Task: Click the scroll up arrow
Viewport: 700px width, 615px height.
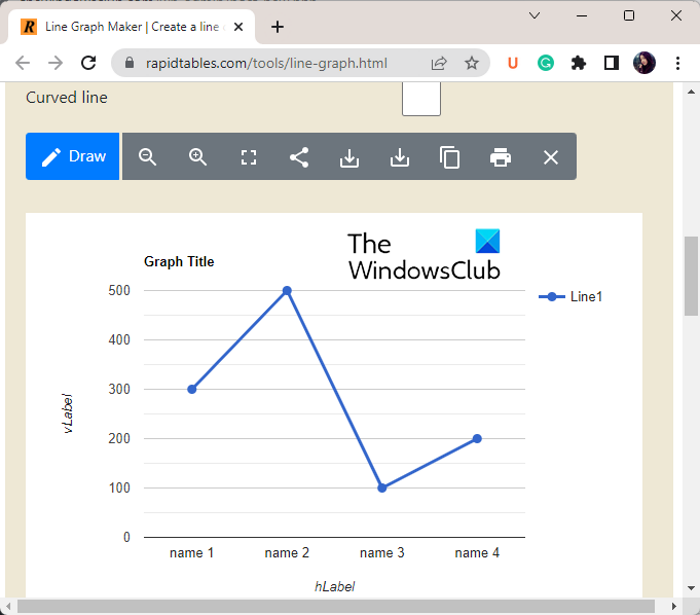Action: pos(691,92)
